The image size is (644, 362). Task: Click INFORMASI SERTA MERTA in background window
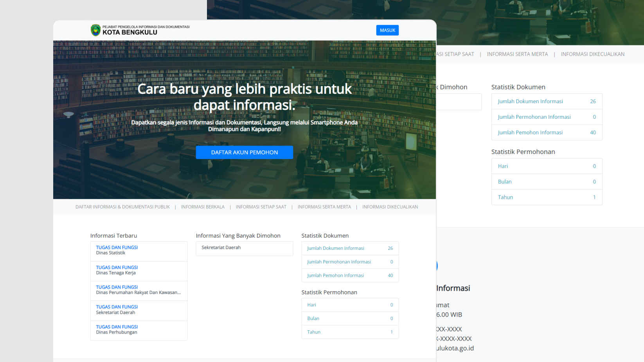(517, 54)
